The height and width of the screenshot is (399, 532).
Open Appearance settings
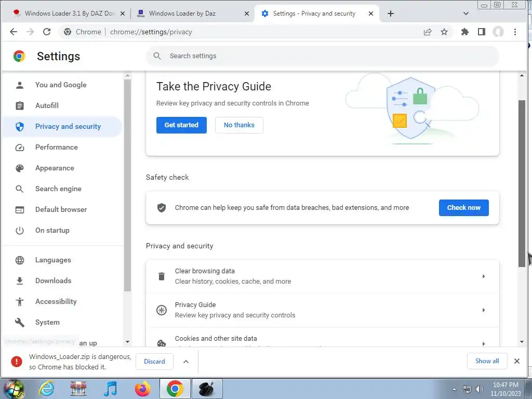61,168
